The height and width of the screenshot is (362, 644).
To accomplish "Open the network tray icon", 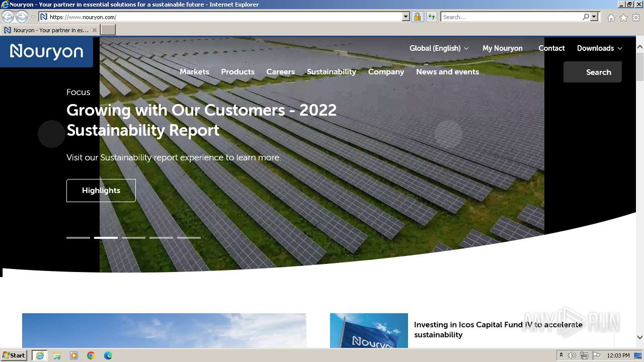I will pos(584,355).
